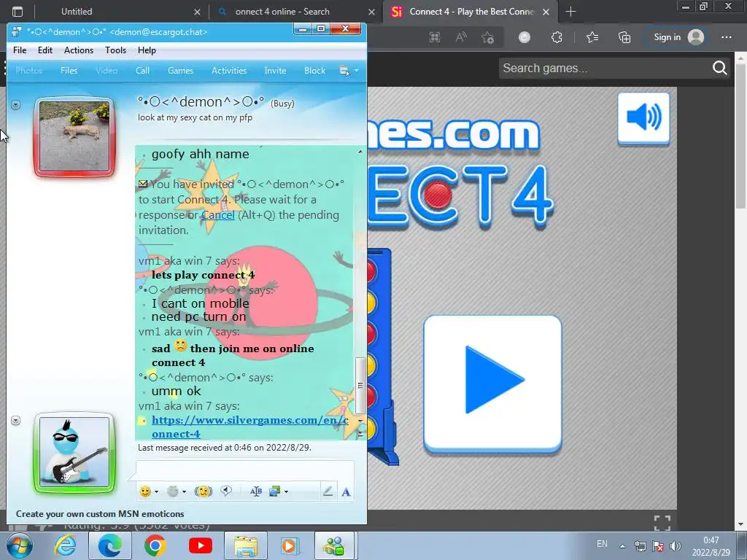Image resolution: width=747 pixels, height=560 pixels.
Task: Open the Tools menu in Messenger
Action: [116, 50]
